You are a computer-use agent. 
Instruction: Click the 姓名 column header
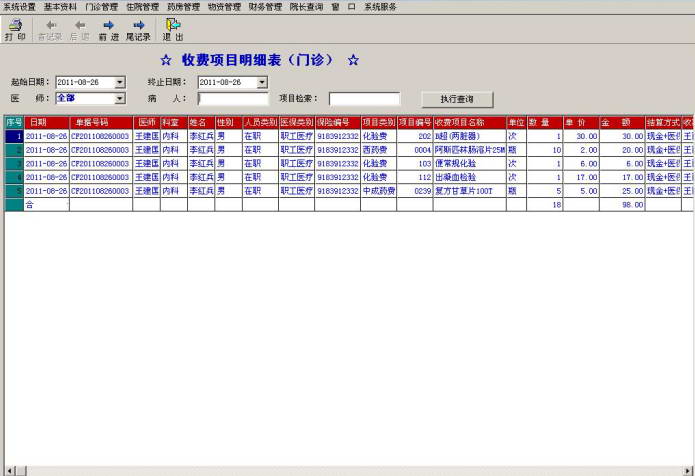[x=201, y=122]
